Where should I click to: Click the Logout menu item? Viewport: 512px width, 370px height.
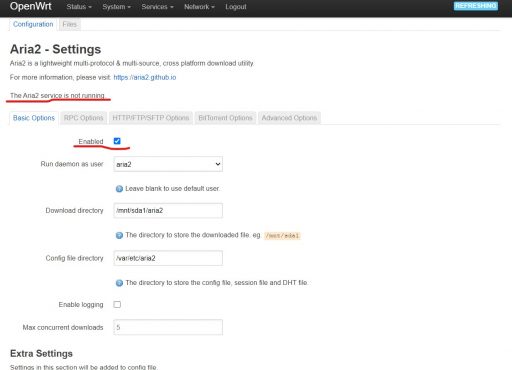[236, 7]
